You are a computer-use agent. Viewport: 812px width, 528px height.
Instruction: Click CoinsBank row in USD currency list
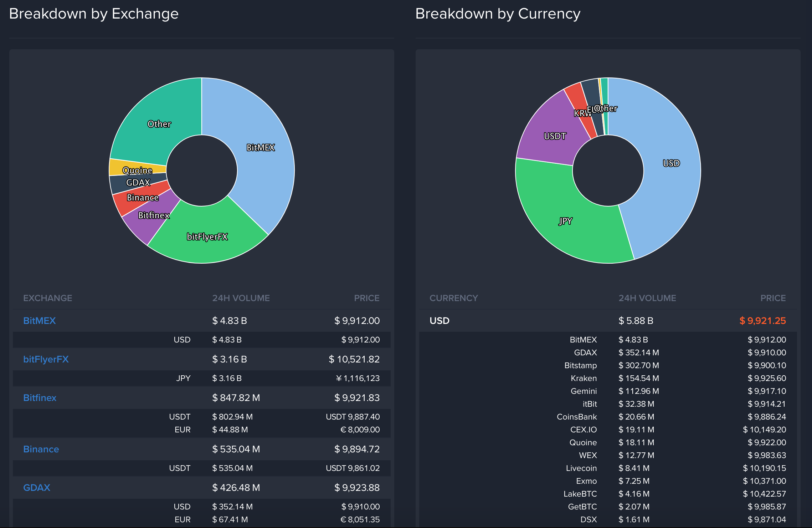(x=608, y=417)
